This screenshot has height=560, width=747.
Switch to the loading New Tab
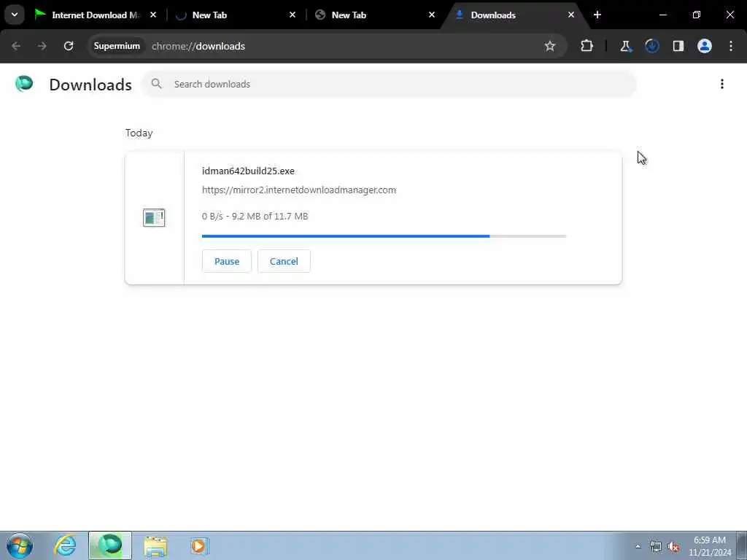(x=236, y=15)
